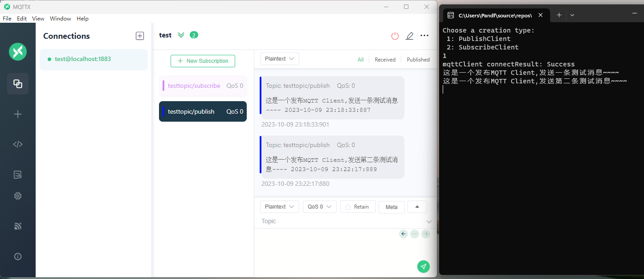Viewport: 644px width, 279px height.
Task: Open the View menu
Action: click(x=38, y=19)
